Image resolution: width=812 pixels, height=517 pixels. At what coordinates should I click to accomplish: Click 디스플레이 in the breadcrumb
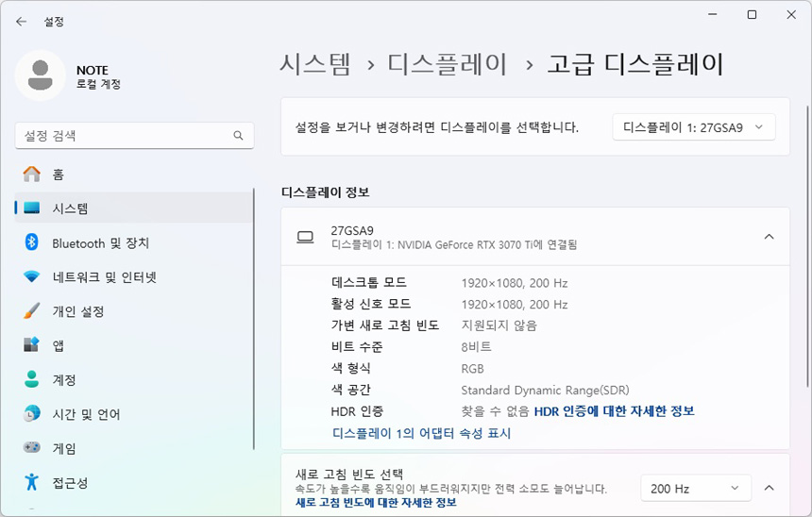[x=448, y=64]
